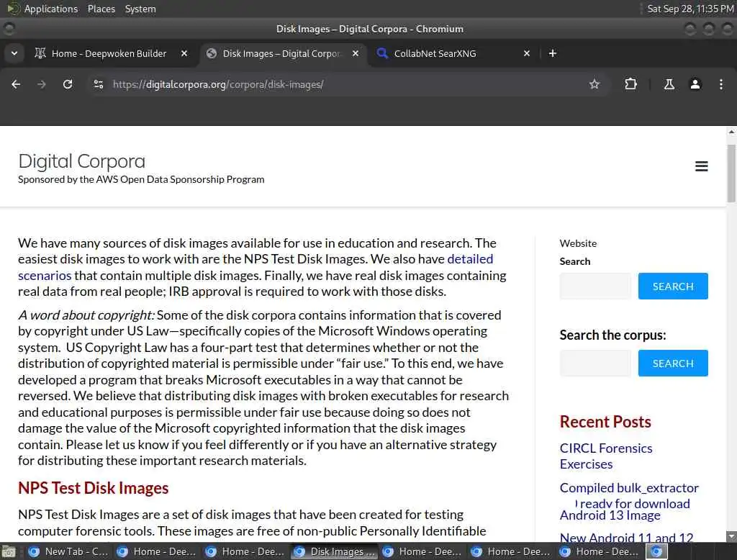The width and height of the screenshot is (737, 560).
Task: View site information icon in address bar
Action: pos(98,84)
